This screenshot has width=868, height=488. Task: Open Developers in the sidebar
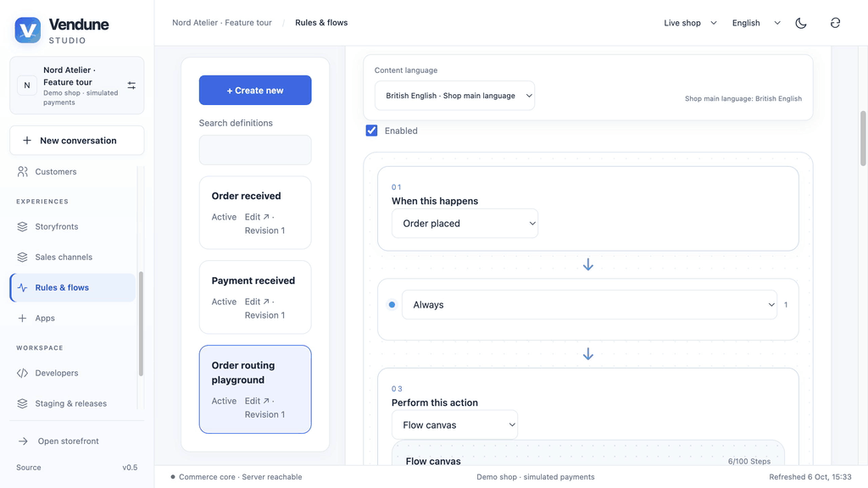(x=73, y=373)
